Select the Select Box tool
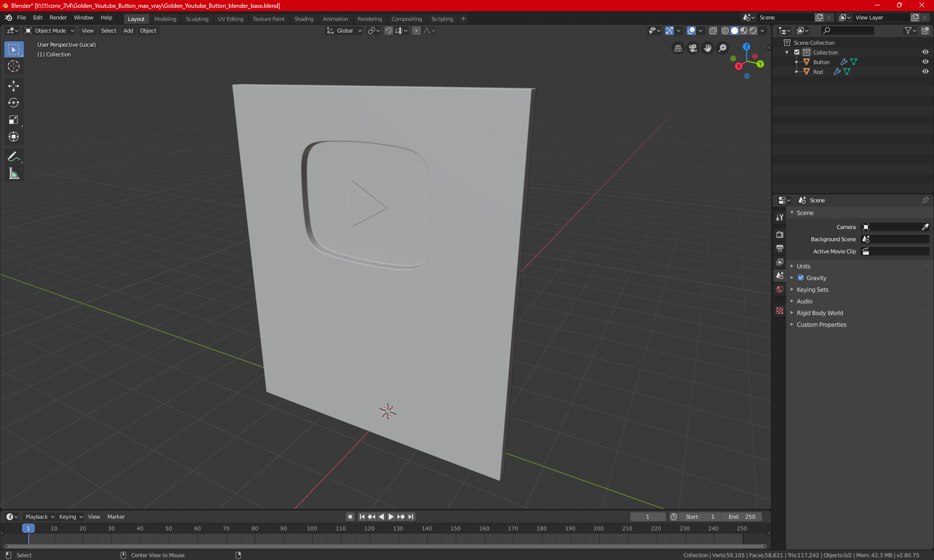Image resolution: width=934 pixels, height=560 pixels. tap(14, 50)
